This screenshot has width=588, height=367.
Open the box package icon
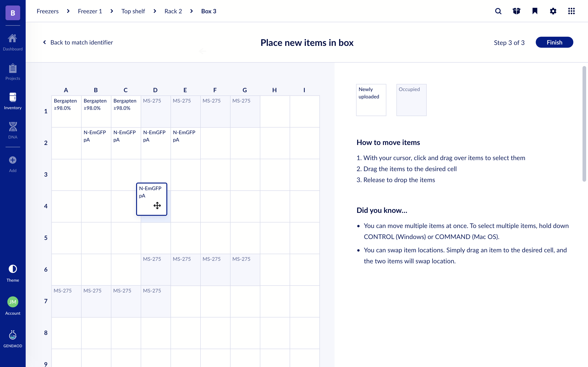pos(516,11)
